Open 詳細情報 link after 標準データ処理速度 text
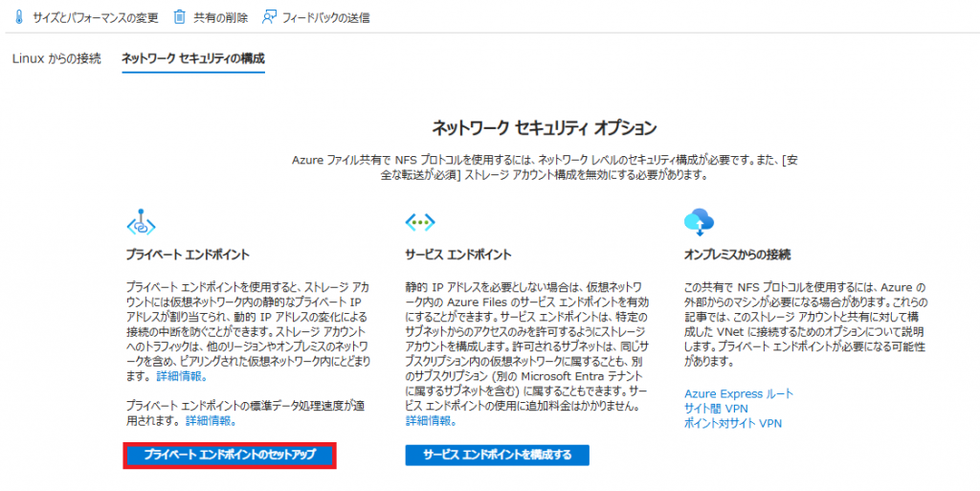Viewport: 980px width, 491px height. click(212, 421)
